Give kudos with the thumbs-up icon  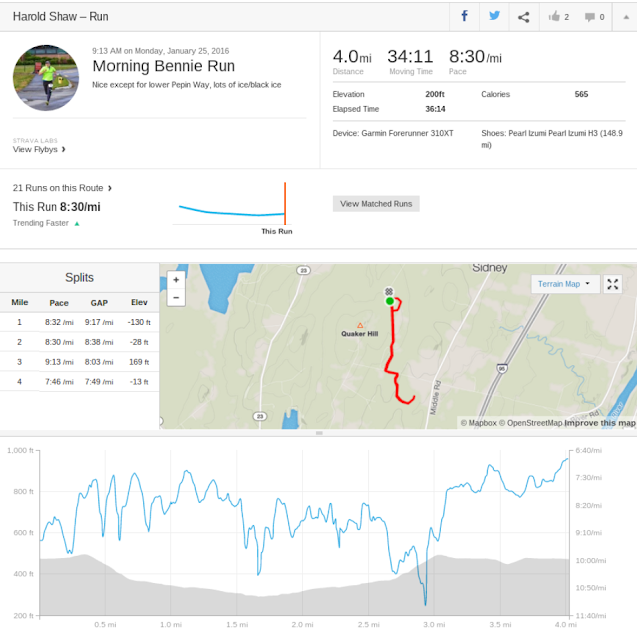[x=558, y=16]
